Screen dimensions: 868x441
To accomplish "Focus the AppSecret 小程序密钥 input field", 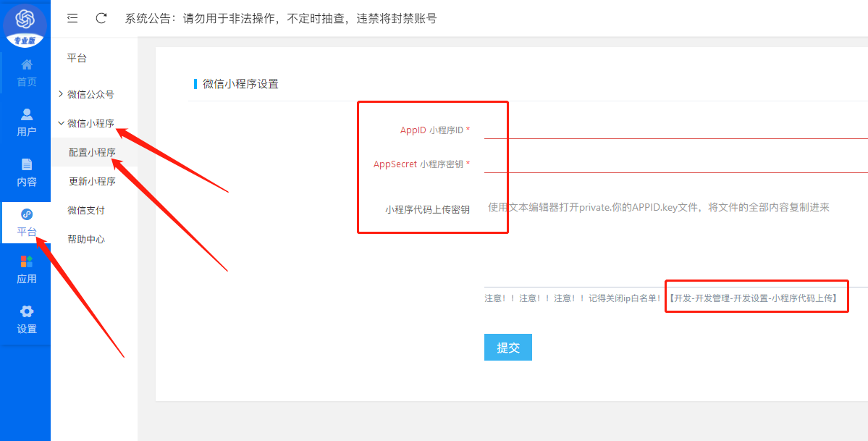I will [x=676, y=164].
